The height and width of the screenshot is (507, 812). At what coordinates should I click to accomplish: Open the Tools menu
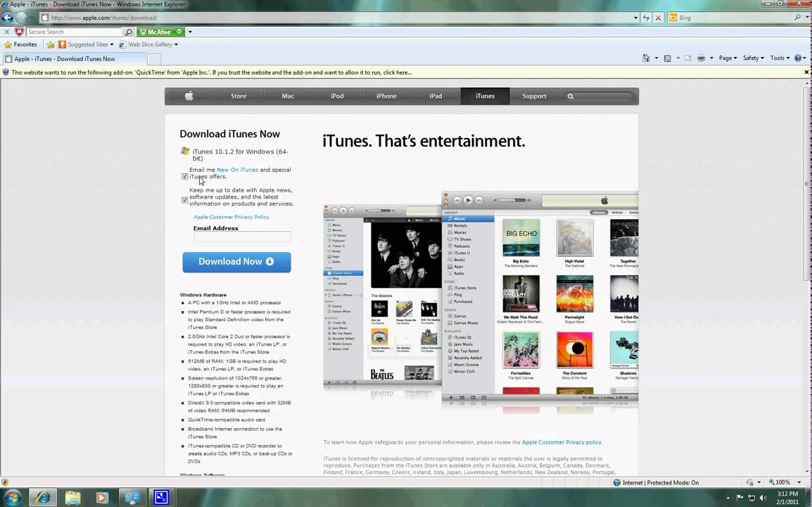point(780,58)
